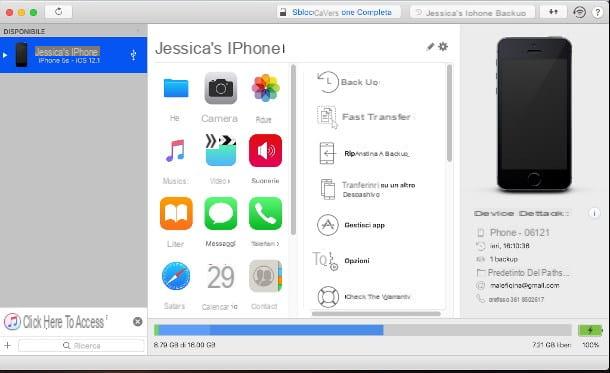Click the plus add button
This screenshot has width=610, height=373.
[7, 345]
